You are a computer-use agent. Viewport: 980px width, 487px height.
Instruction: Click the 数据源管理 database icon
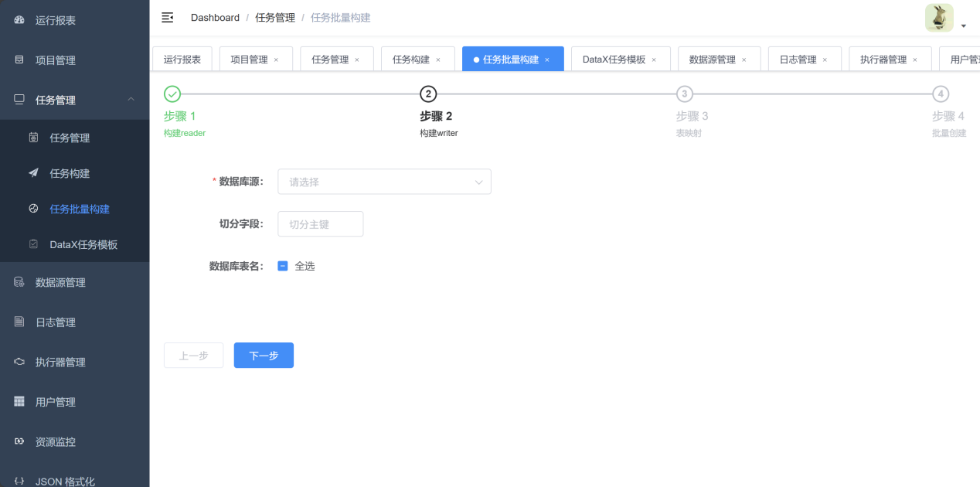click(19, 282)
